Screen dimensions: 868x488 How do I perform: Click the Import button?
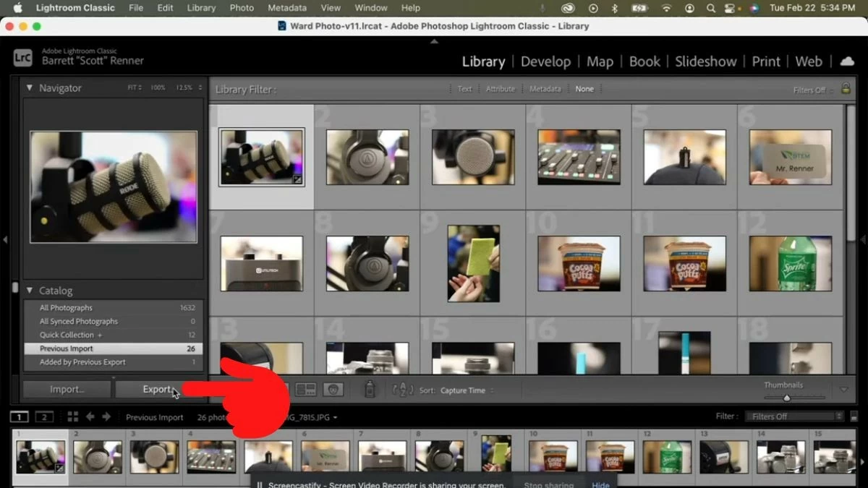coord(66,389)
